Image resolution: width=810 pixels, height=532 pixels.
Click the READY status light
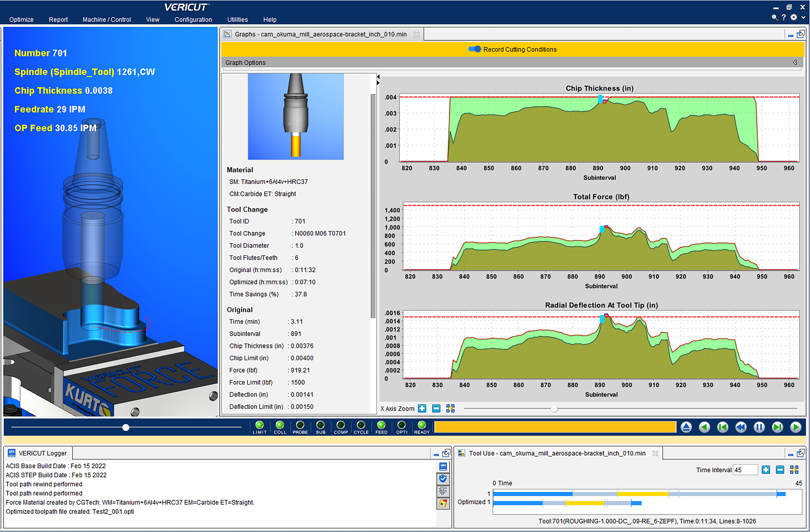click(x=422, y=425)
